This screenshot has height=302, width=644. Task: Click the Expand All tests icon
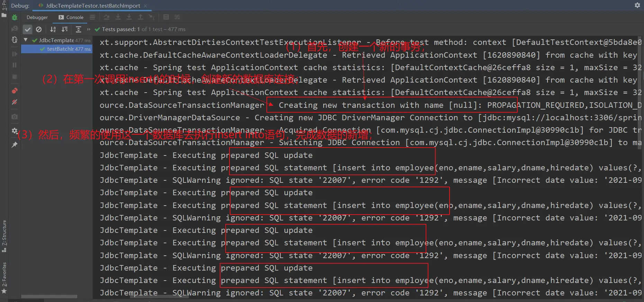[79, 29]
